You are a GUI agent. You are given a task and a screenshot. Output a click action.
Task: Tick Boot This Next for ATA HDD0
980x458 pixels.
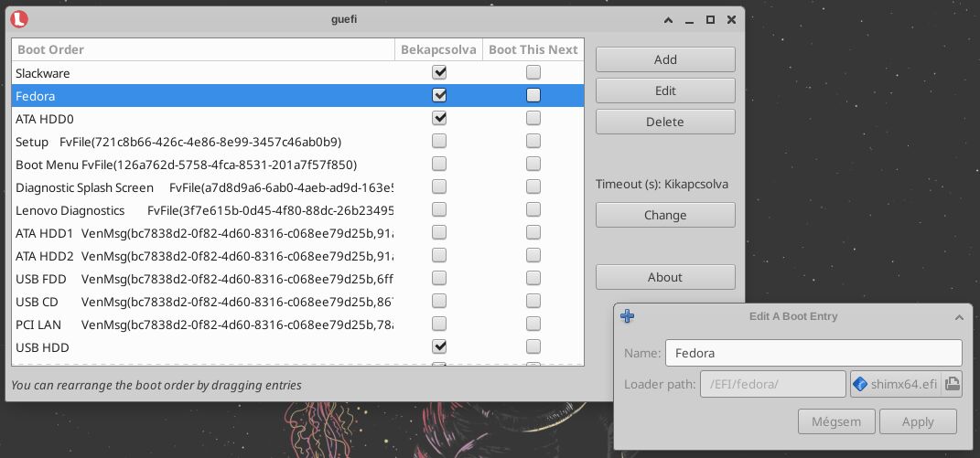click(533, 117)
